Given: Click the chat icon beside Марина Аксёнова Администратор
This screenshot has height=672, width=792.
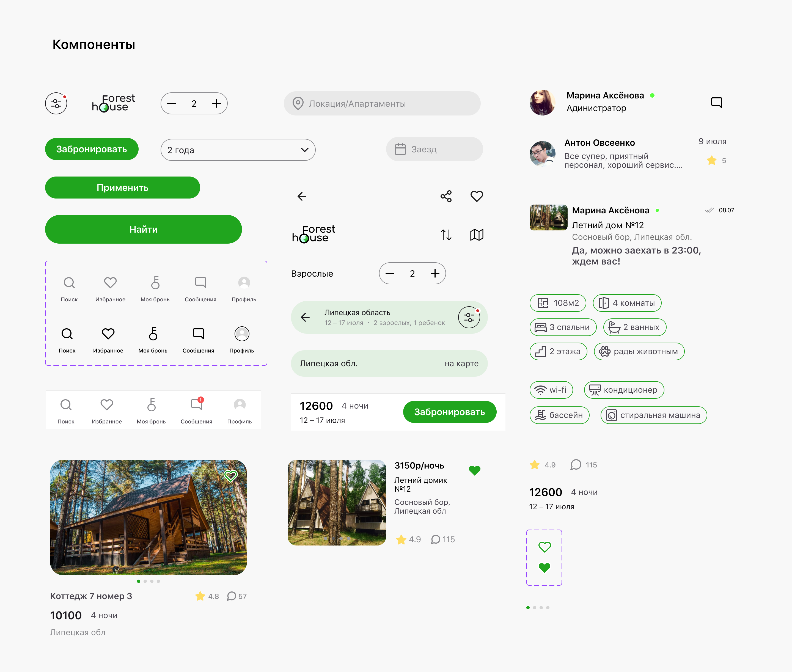Looking at the screenshot, I should [716, 102].
